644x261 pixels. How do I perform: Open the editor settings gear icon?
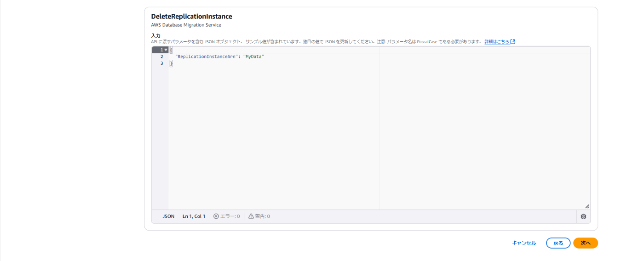(x=583, y=216)
